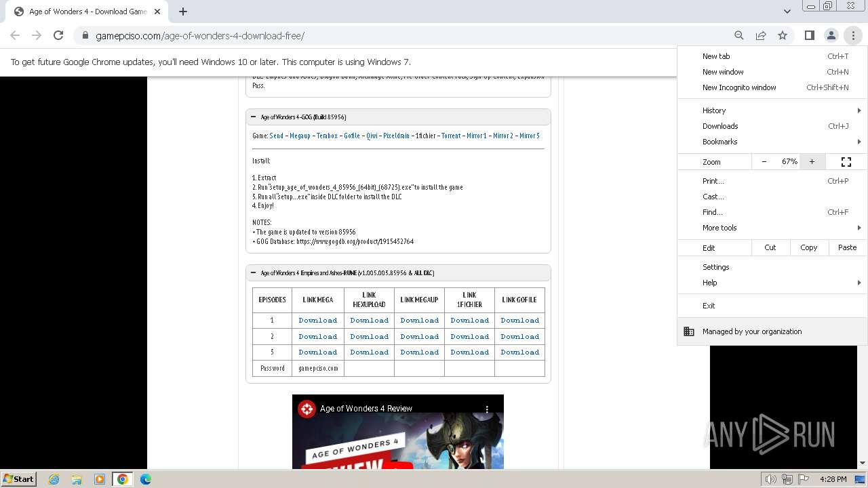Click Cut in the Edit row
Image resolution: width=868 pixels, height=488 pixels.
[770, 247]
